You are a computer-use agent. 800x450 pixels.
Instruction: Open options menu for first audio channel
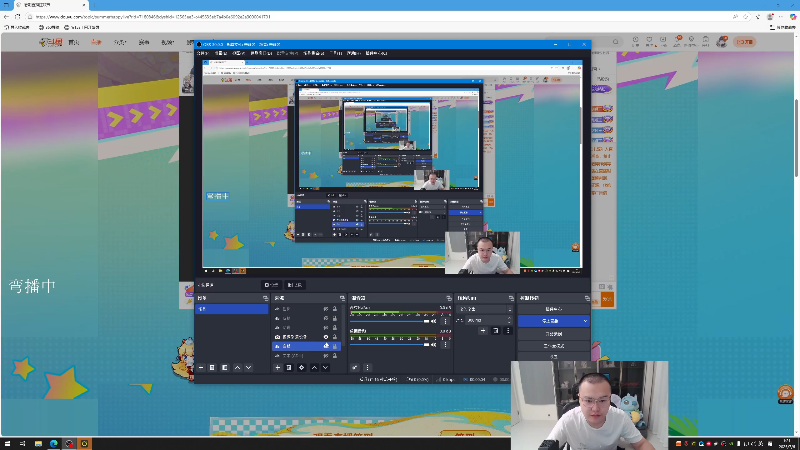click(x=445, y=321)
